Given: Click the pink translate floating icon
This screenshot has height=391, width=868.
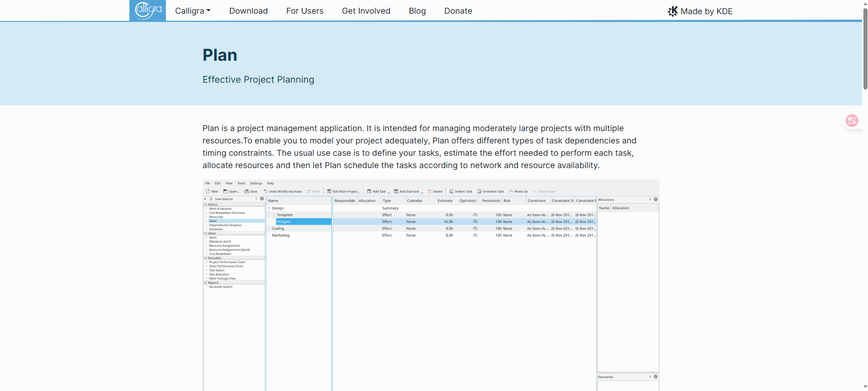Looking at the screenshot, I should (852, 121).
